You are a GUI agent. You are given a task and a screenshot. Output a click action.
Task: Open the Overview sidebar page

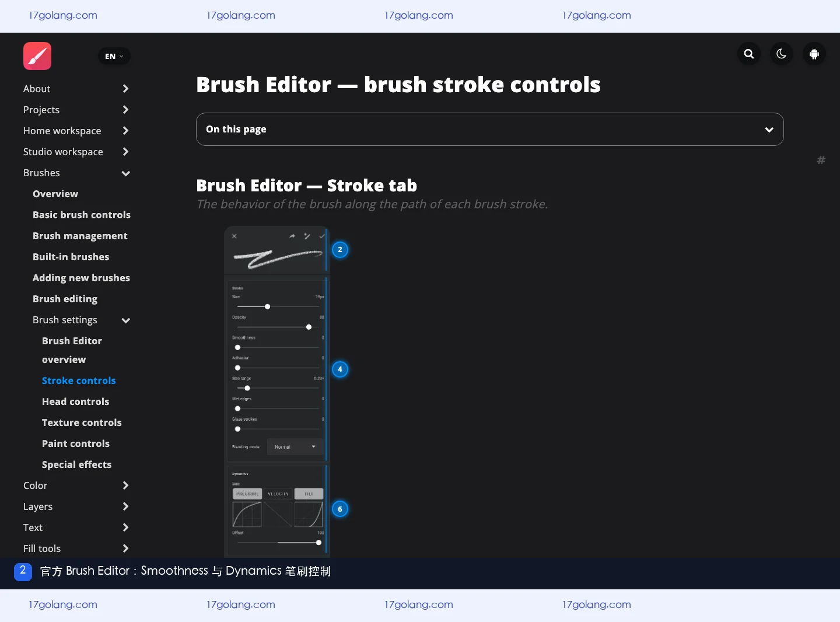[x=55, y=194]
